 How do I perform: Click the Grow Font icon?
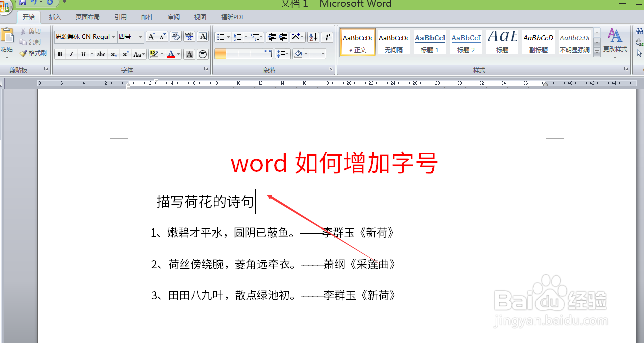tap(151, 37)
